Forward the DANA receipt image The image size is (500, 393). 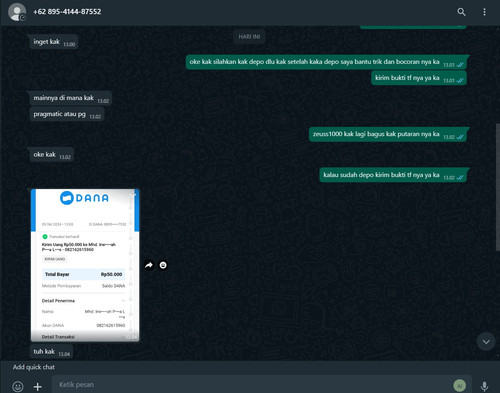(149, 265)
